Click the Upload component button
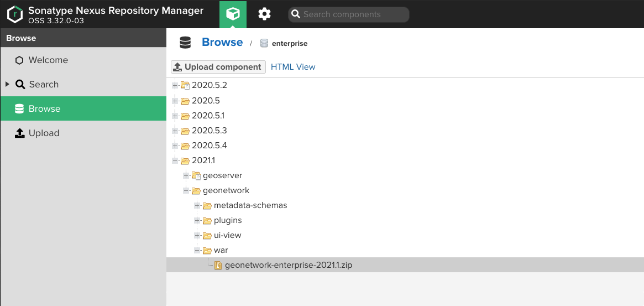The width and height of the screenshot is (644, 306). click(x=218, y=67)
